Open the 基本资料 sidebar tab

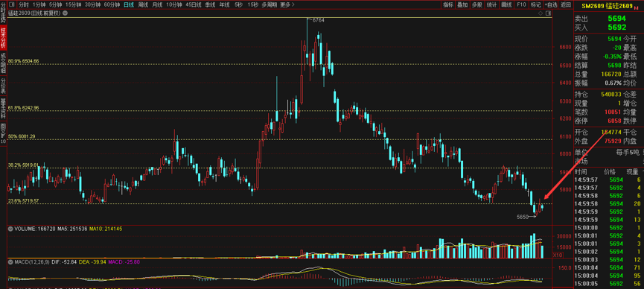pos(3,109)
